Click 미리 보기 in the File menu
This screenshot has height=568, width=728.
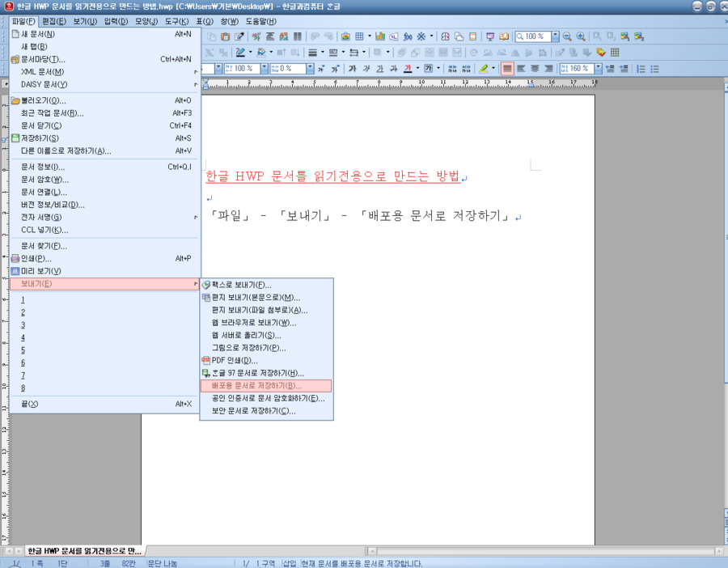pos(105,271)
